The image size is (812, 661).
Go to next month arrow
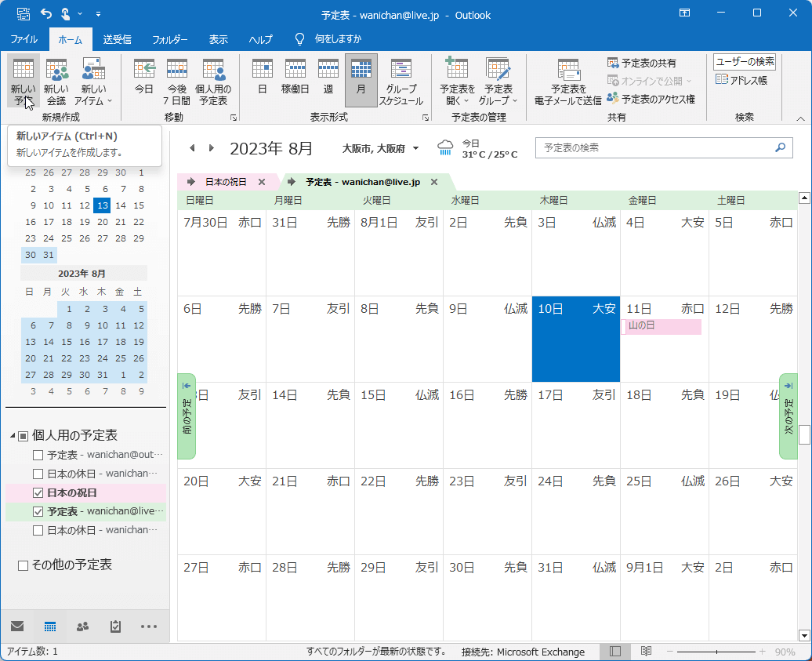click(x=212, y=148)
